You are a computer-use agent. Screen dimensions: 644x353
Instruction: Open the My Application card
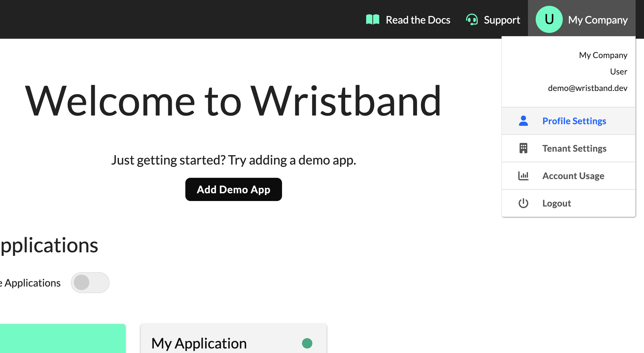(234, 339)
